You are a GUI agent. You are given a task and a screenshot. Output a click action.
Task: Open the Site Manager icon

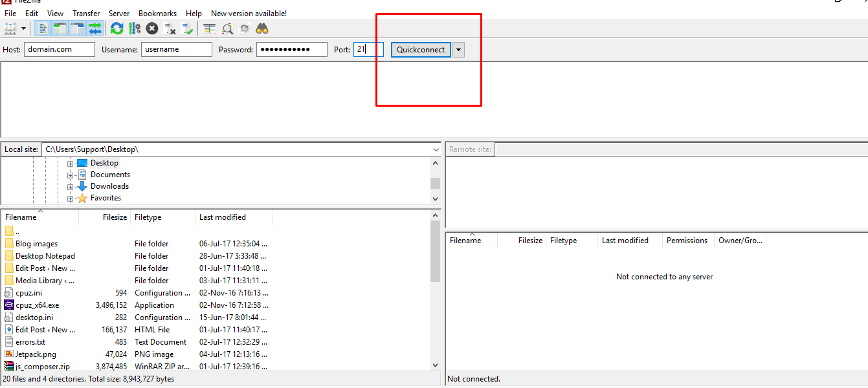pyautogui.click(x=10, y=28)
